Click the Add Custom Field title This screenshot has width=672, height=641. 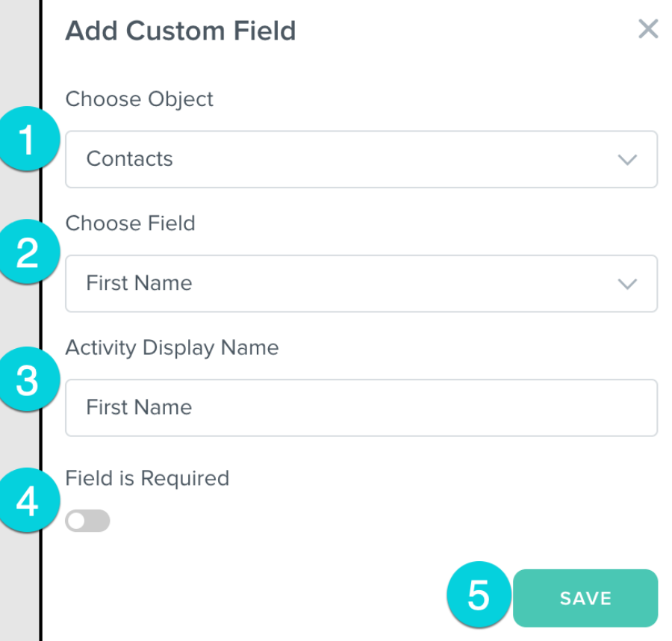181,31
